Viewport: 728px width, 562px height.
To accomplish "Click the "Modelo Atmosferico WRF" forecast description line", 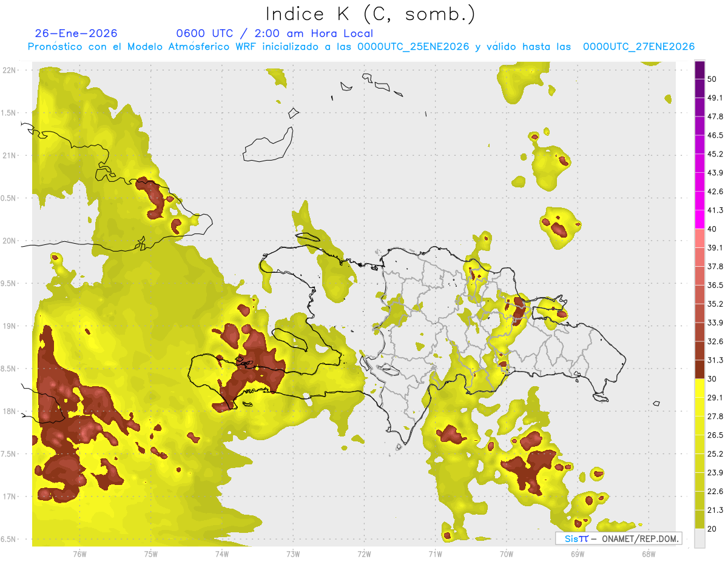I will coord(361,47).
